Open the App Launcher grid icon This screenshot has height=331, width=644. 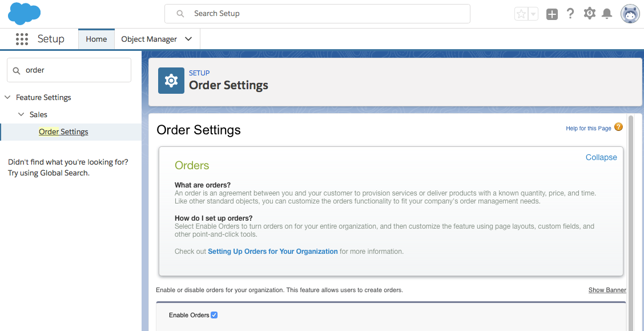22,39
